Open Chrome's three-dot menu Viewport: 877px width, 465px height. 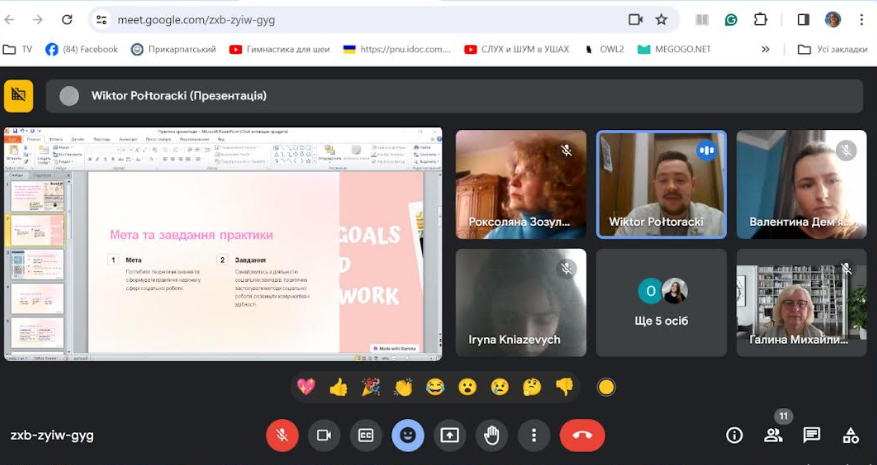[x=861, y=20]
